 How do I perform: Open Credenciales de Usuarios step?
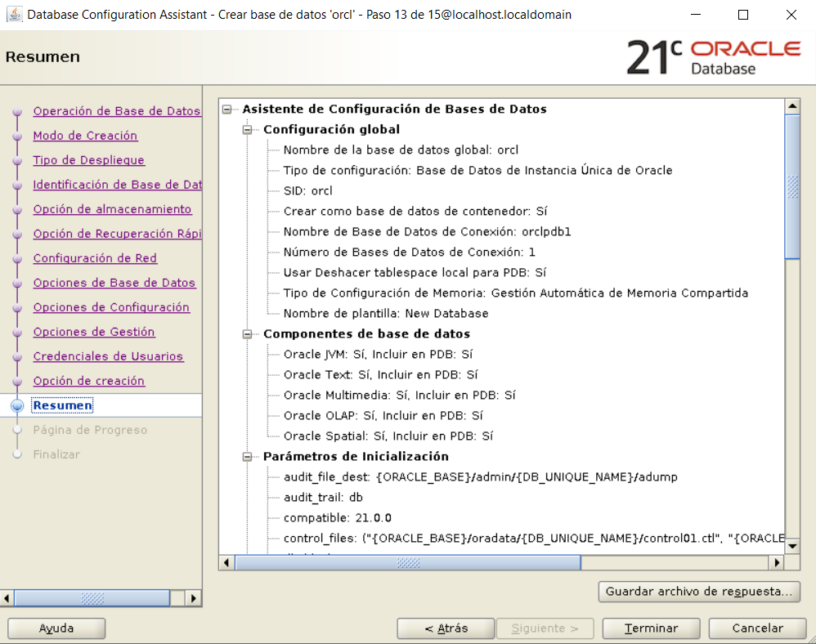coord(108,356)
